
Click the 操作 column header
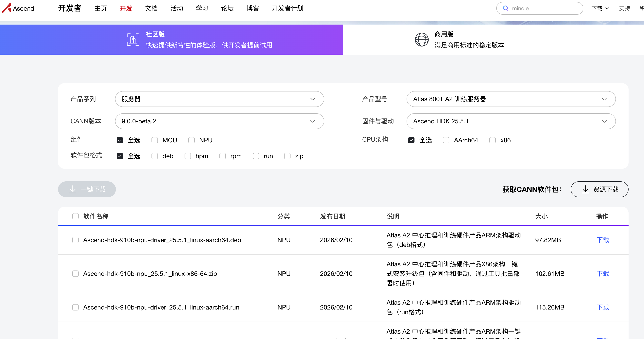(602, 216)
